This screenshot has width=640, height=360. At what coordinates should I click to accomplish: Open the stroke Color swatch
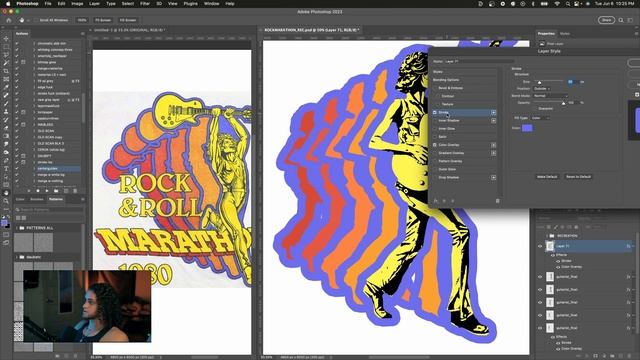click(x=527, y=128)
